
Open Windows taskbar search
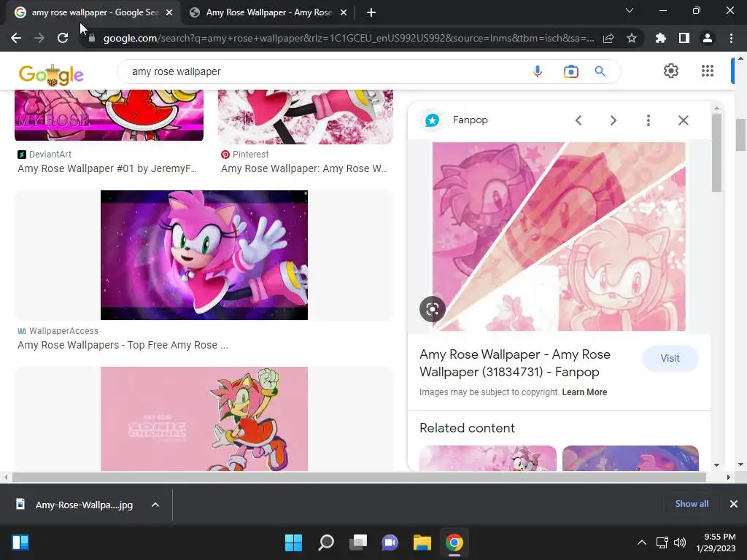[326, 542]
